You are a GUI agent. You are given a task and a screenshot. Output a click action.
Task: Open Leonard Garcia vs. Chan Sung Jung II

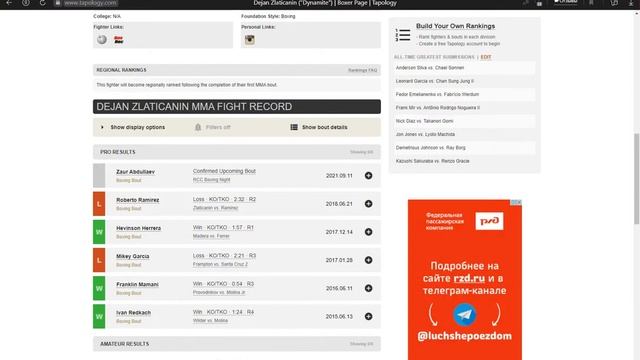(x=435, y=81)
